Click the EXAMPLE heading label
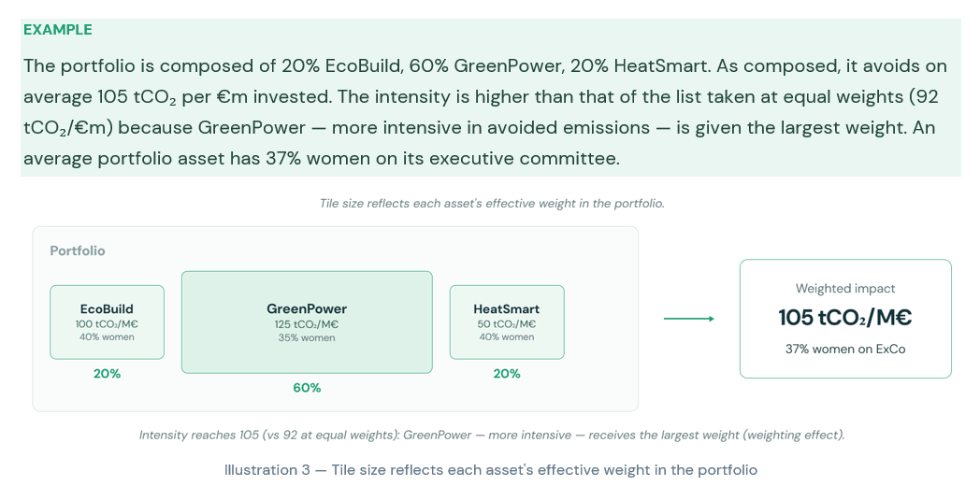 [x=57, y=29]
